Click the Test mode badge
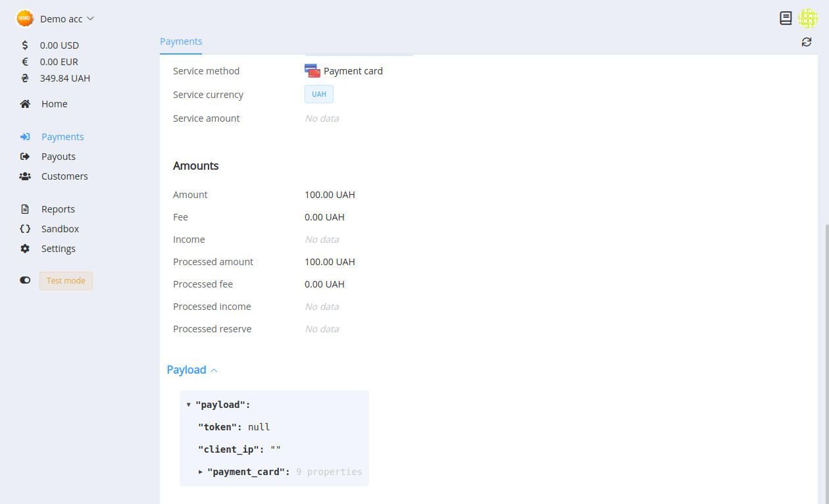 click(66, 281)
